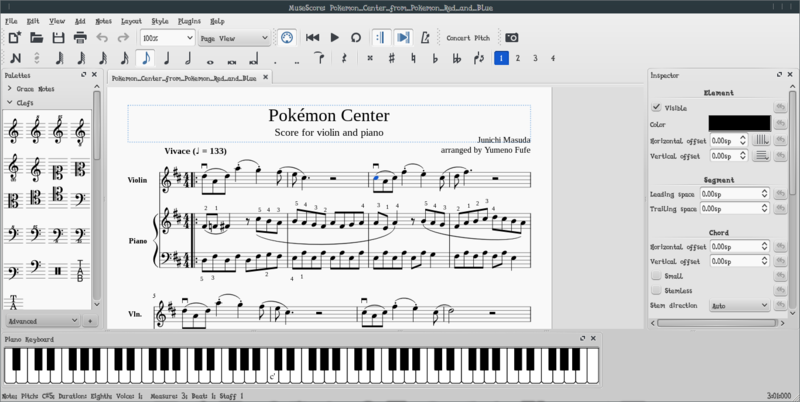Select the whole note duration

pos(210,60)
